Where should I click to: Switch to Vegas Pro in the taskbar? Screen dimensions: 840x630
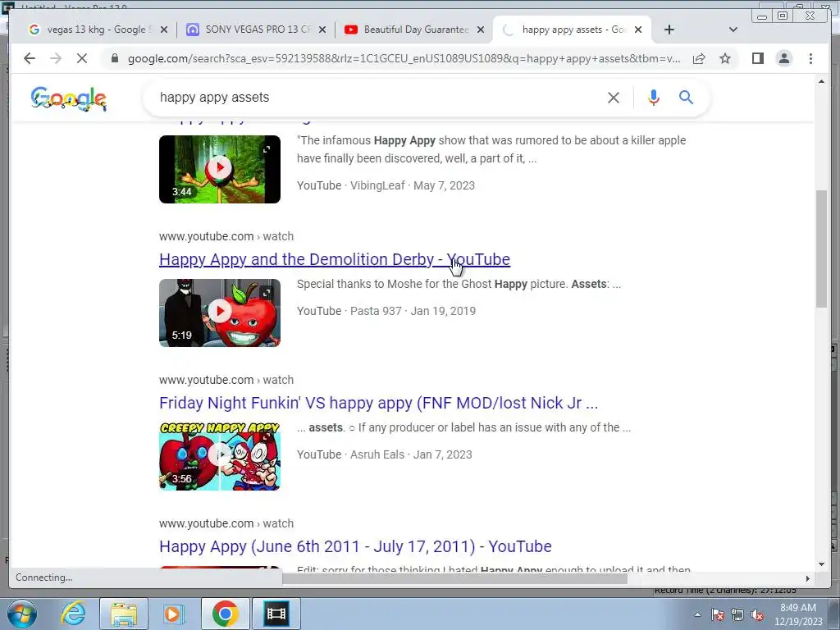point(276,614)
